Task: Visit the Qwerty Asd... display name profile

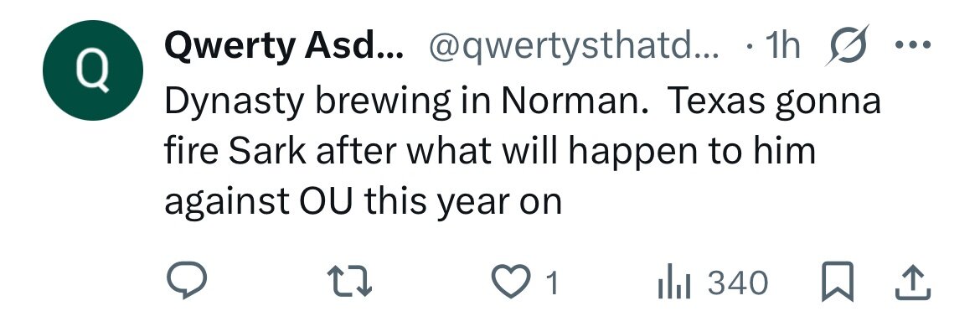Action: pos(285,45)
